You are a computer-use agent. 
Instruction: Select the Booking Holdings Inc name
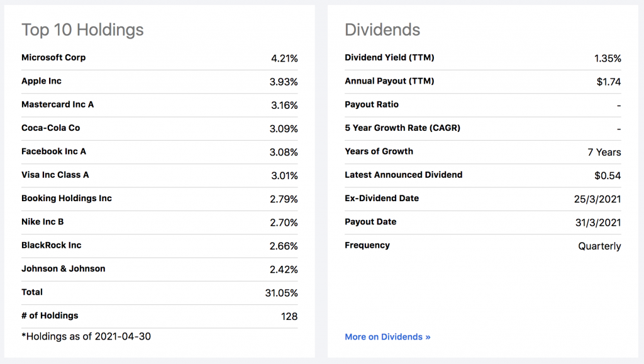(67, 198)
